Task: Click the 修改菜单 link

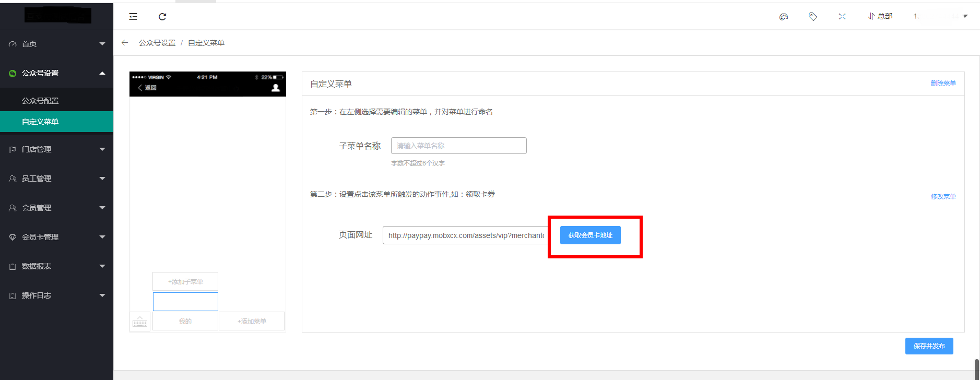Action: [x=943, y=197]
